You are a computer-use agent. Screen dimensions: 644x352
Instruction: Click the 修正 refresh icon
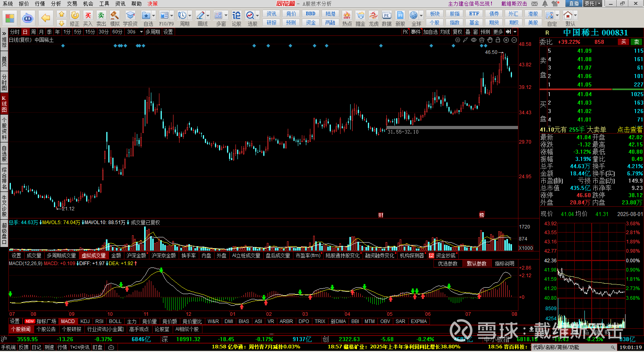tap(75, 15)
